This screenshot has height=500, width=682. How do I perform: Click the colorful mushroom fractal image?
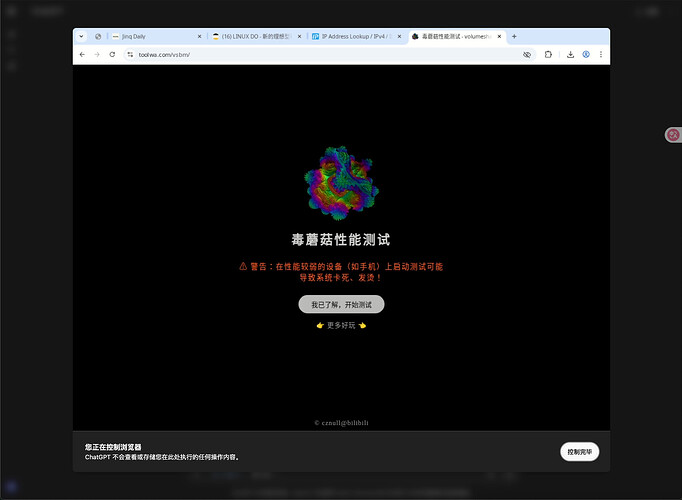pos(341,183)
